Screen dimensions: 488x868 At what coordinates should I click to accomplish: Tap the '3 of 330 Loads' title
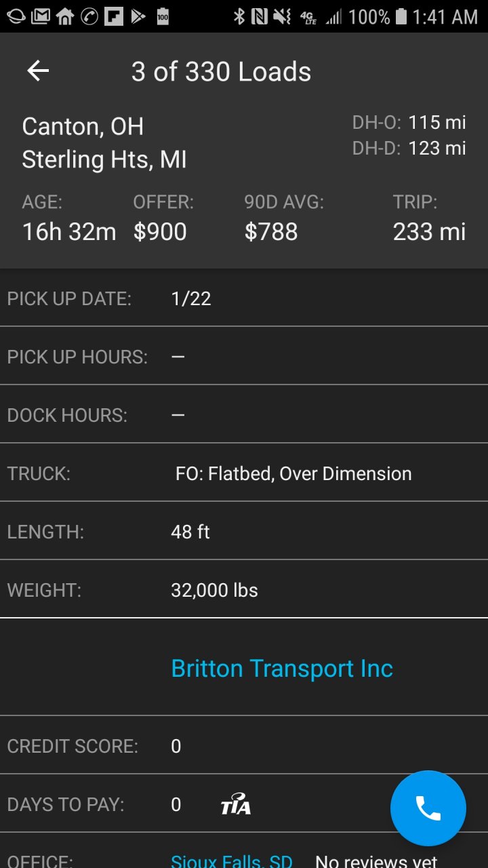click(x=221, y=72)
